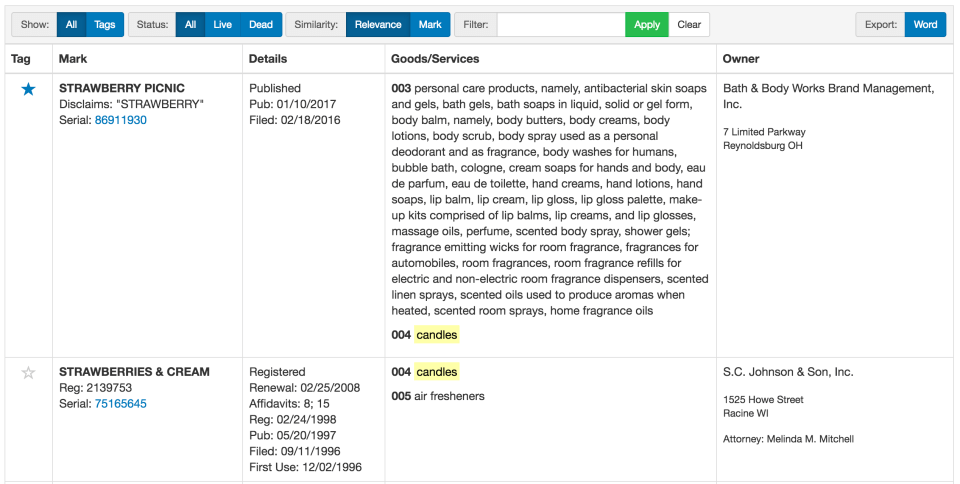Set Status filter to All
This screenshot has width=960, height=484.
point(190,25)
